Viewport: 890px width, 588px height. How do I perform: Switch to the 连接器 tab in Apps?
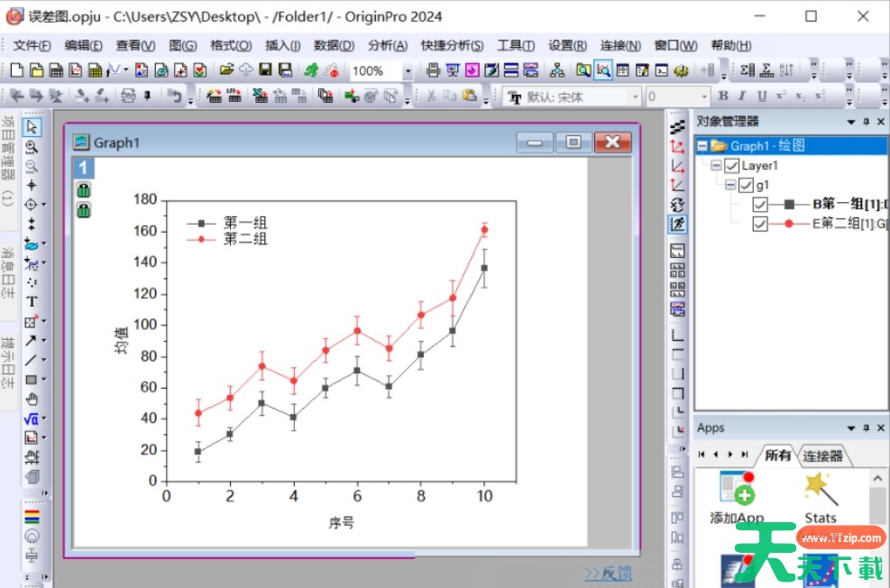822,455
